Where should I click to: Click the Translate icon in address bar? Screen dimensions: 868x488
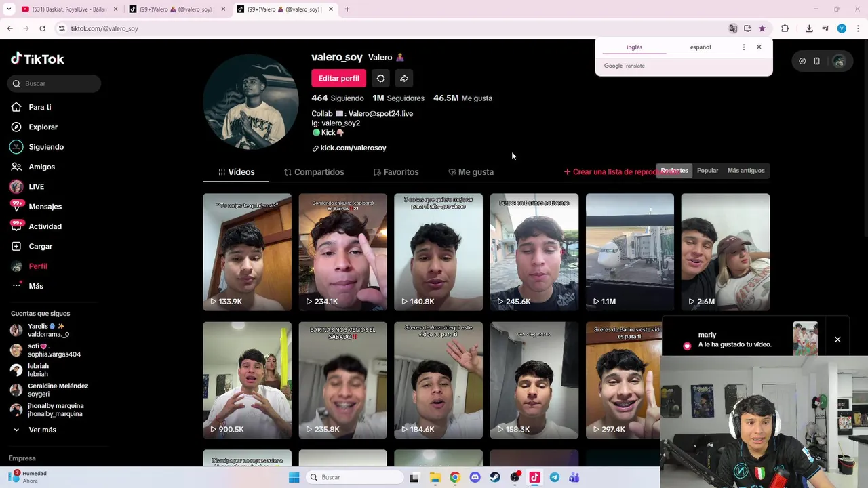733,28
